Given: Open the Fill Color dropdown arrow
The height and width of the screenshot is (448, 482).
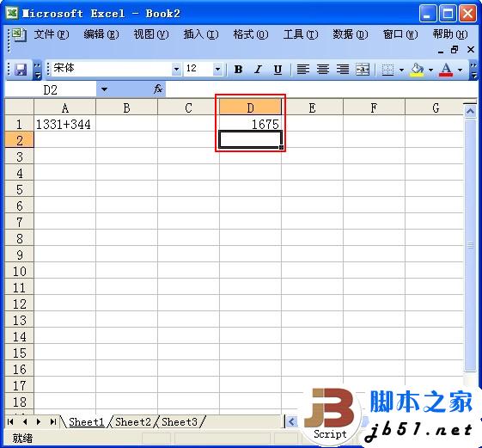Looking at the screenshot, I should pyautogui.click(x=431, y=70).
